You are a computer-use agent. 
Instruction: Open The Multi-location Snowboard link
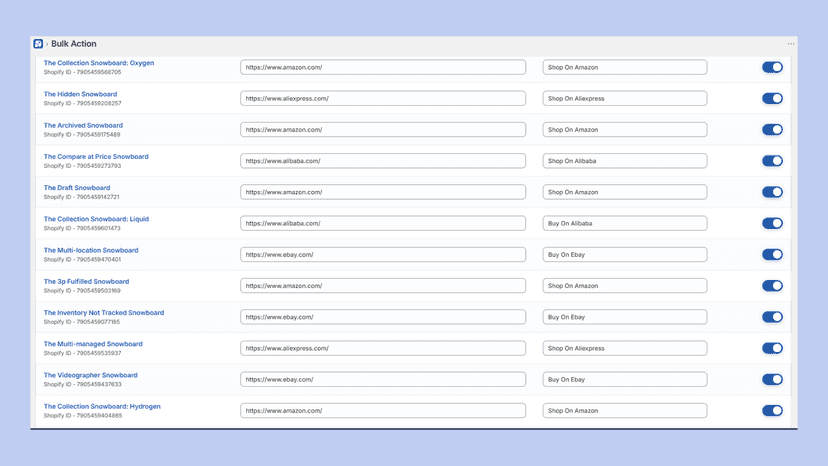tap(91, 250)
